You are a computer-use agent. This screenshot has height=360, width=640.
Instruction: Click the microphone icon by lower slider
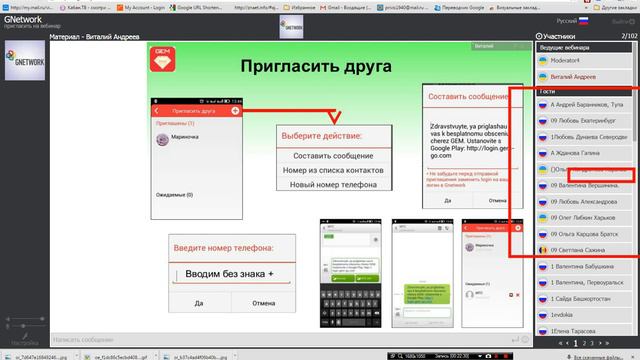[x=7, y=326]
